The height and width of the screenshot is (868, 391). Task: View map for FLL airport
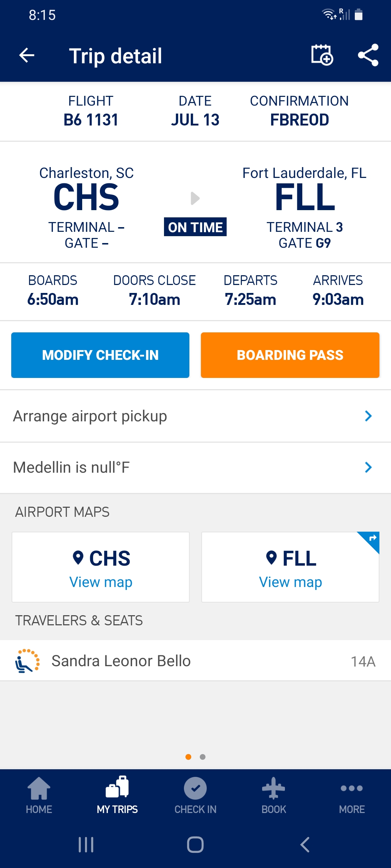pos(290,582)
